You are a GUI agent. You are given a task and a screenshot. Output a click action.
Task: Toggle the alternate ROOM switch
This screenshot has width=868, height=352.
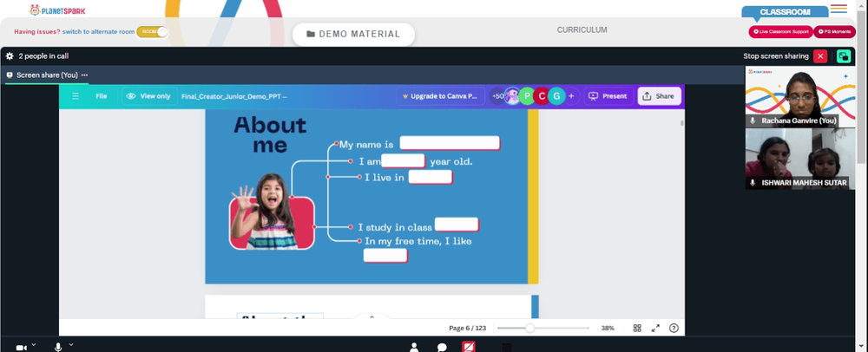coord(152,32)
